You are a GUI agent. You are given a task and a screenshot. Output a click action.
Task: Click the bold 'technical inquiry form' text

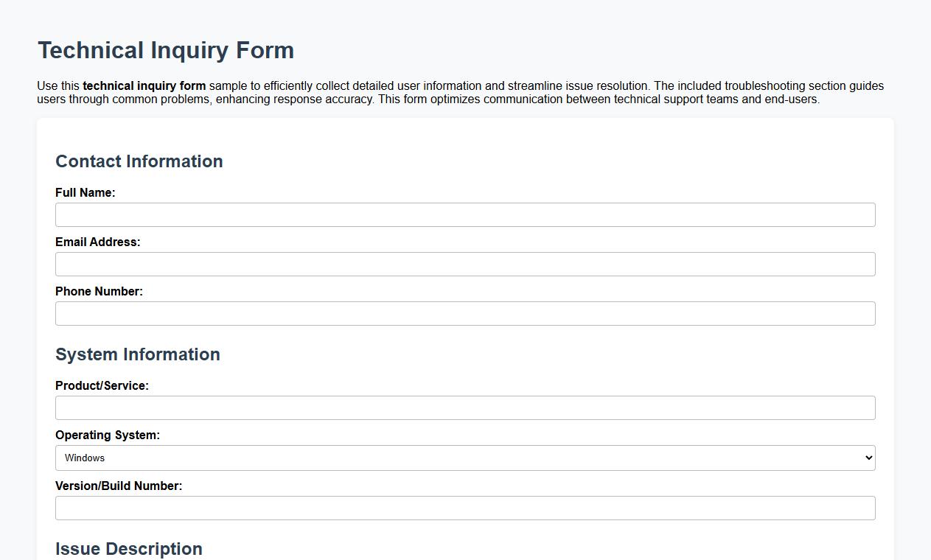pyautogui.click(x=144, y=85)
